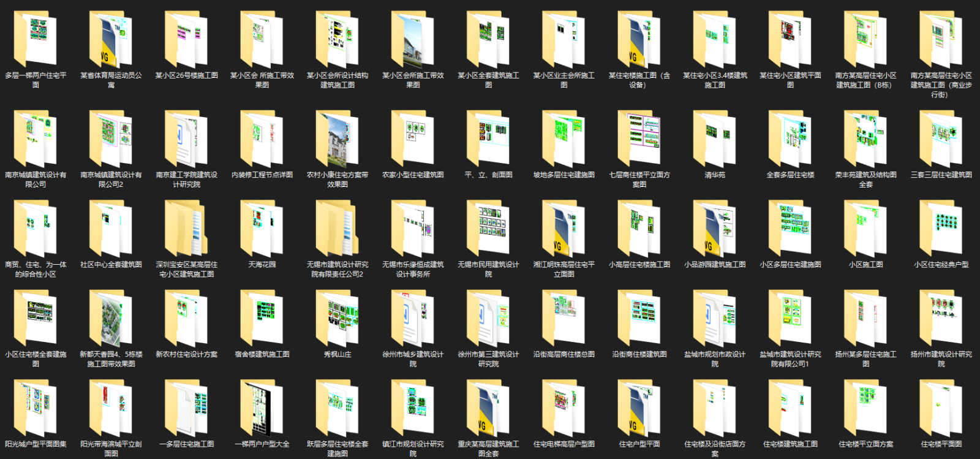Click the 七层商住楼平立面方案图 folder name
This screenshot has height=459, width=980.
(x=639, y=179)
